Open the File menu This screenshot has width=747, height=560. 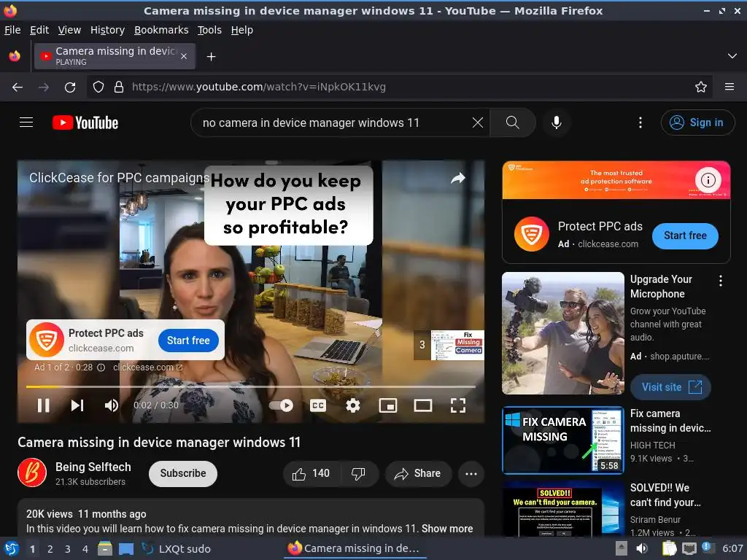(12, 30)
